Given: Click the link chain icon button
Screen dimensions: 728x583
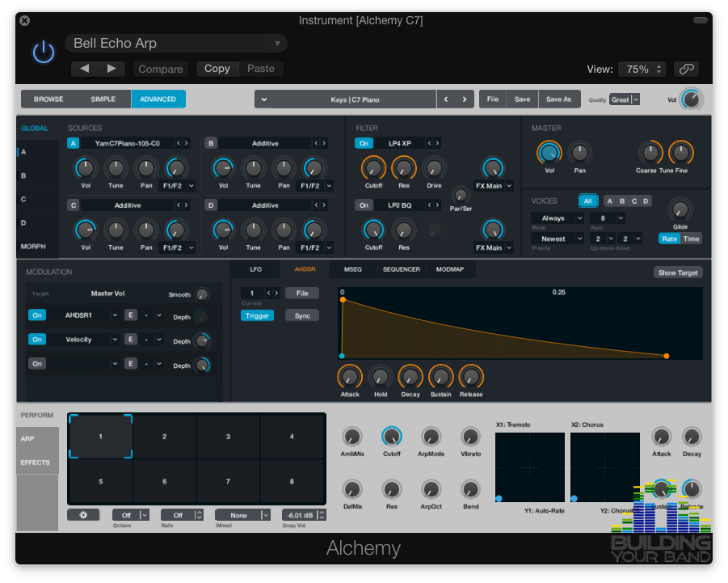Looking at the screenshot, I should tap(686, 70).
